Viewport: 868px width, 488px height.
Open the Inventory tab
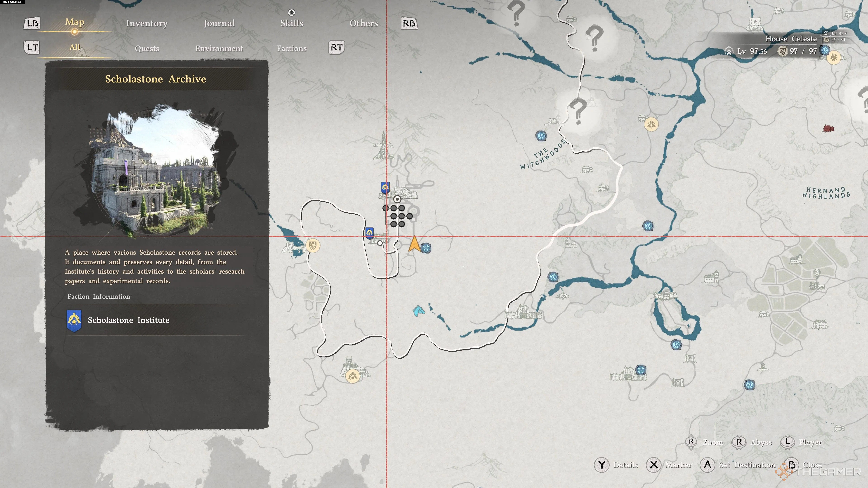pyautogui.click(x=146, y=23)
